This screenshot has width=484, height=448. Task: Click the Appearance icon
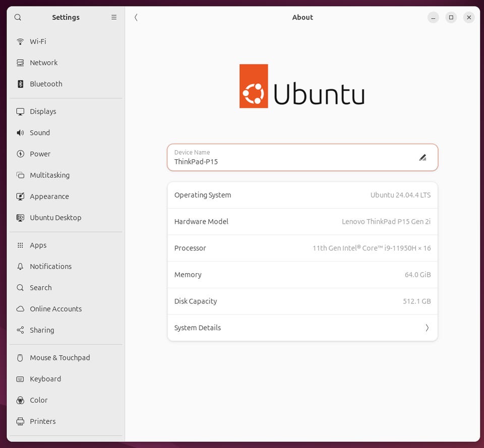(x=20, y=197)
